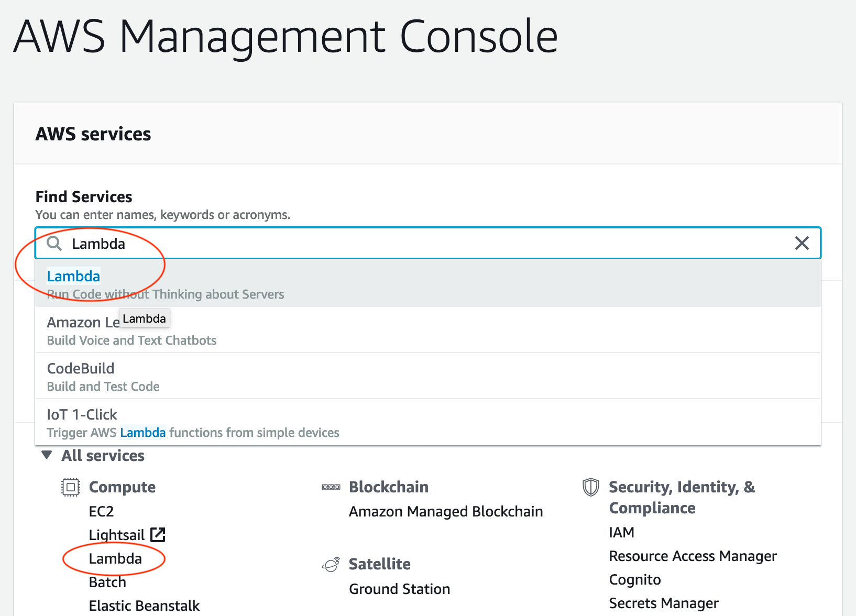Click the Lightsail external link icon

click(158, 535)
